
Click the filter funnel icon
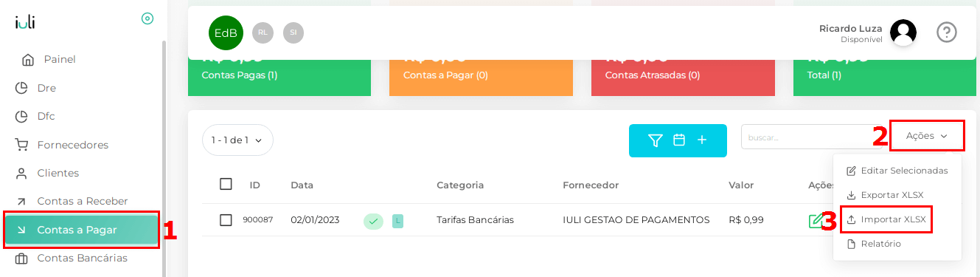click(655, 140)
